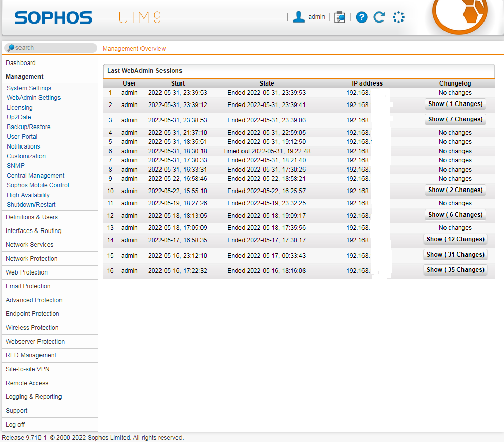Open the clipboard notes icon in header

[339, 17]
